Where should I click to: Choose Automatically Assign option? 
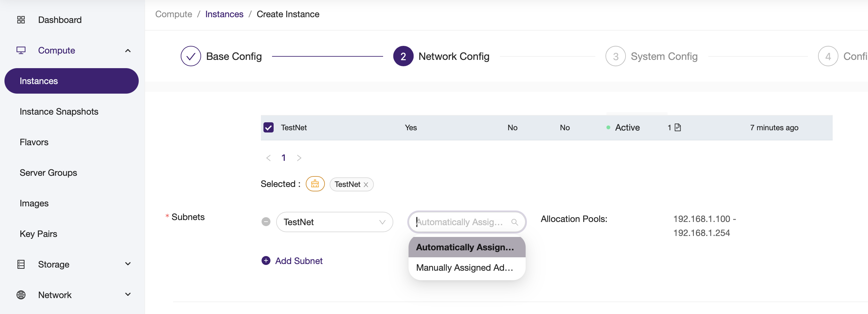pyautogui.click(x=467, y=247)
